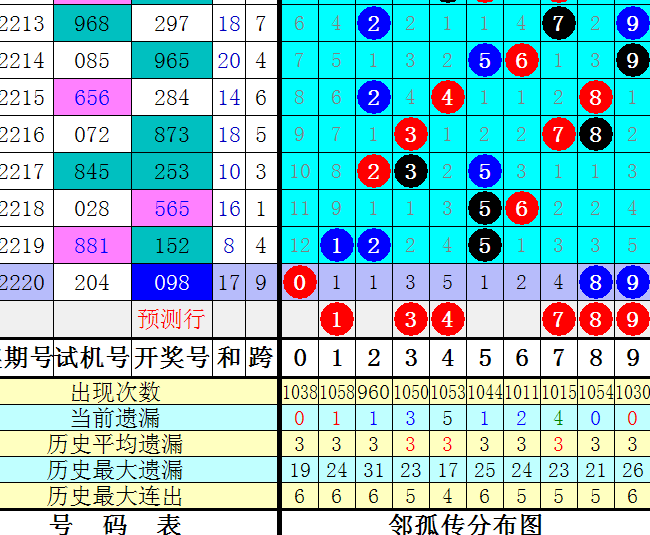Click red ball 7 in the 预测行 row
Screen dimensions: 650x535
pyautogui.click(x=558, y=319)
